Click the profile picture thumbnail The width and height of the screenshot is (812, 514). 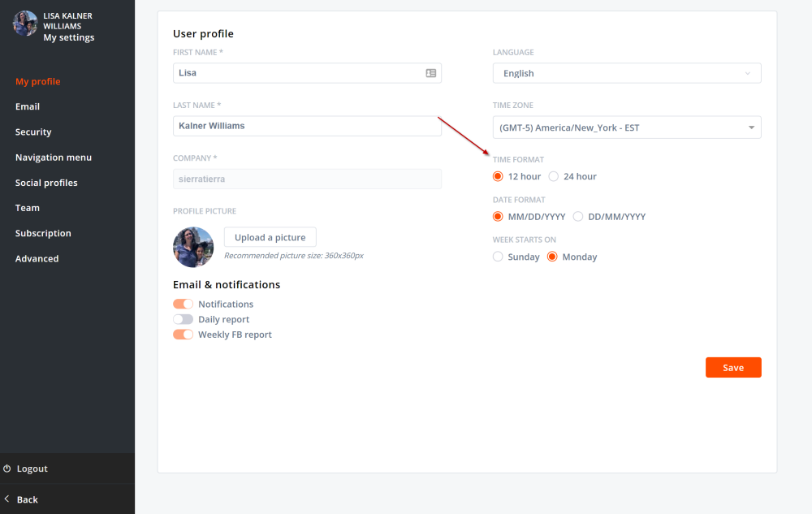point(193,247)
